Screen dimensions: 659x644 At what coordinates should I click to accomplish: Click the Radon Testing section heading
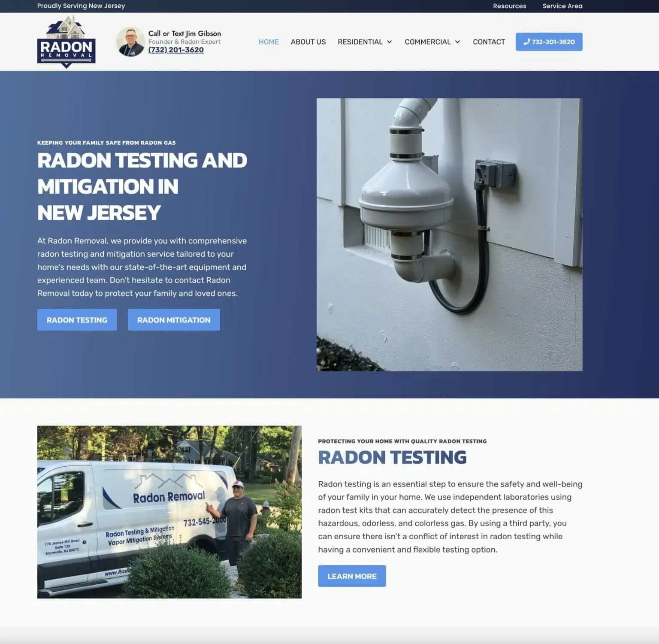click(392, 457)
